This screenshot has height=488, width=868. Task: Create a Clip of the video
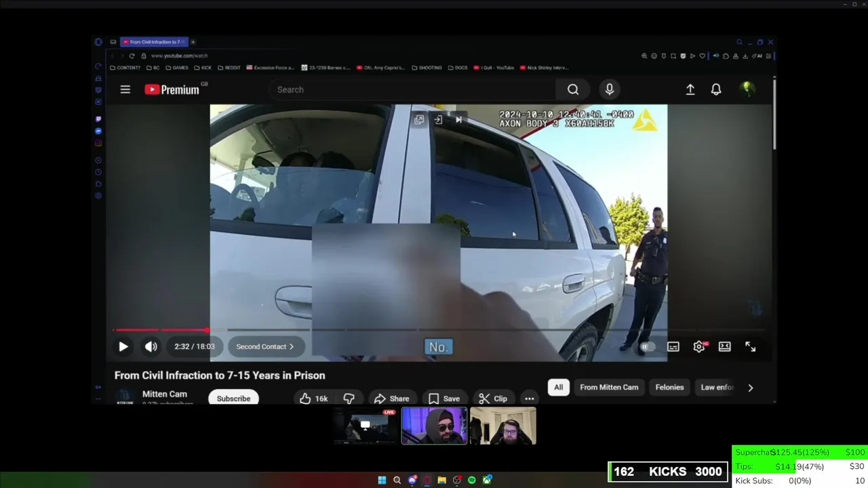(493, 399)
